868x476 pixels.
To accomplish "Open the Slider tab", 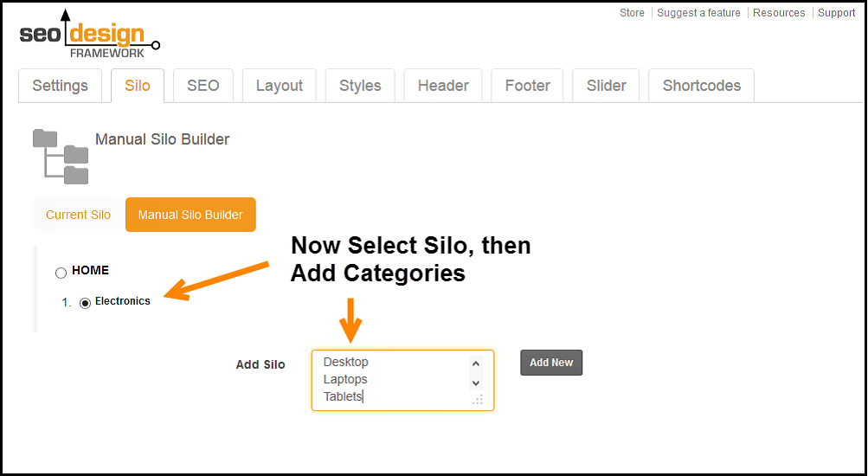I will click(606, 86).
